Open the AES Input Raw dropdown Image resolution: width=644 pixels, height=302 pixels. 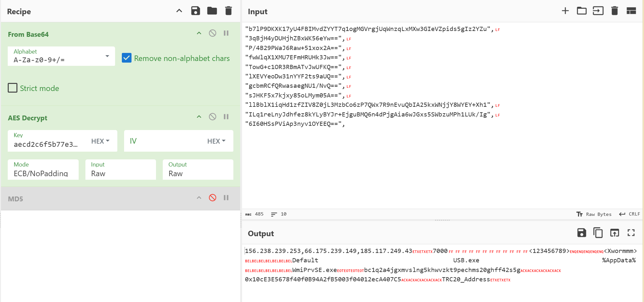tap(121, 170)
